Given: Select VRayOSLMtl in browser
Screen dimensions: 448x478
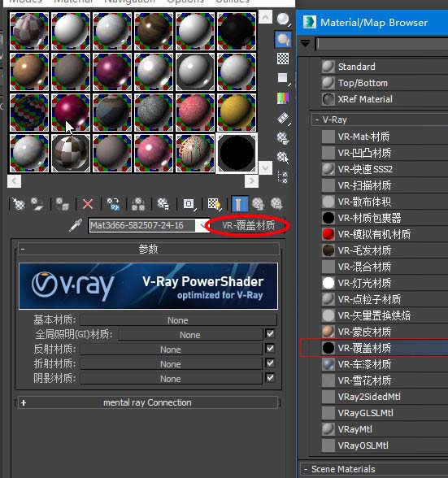Looking at the screenshot, I should tap(385, 445).
